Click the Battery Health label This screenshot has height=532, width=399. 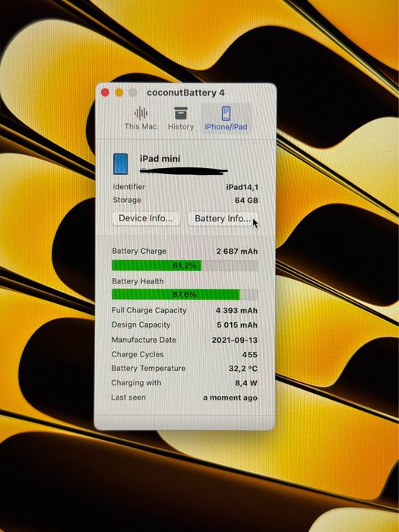(138, 281)
